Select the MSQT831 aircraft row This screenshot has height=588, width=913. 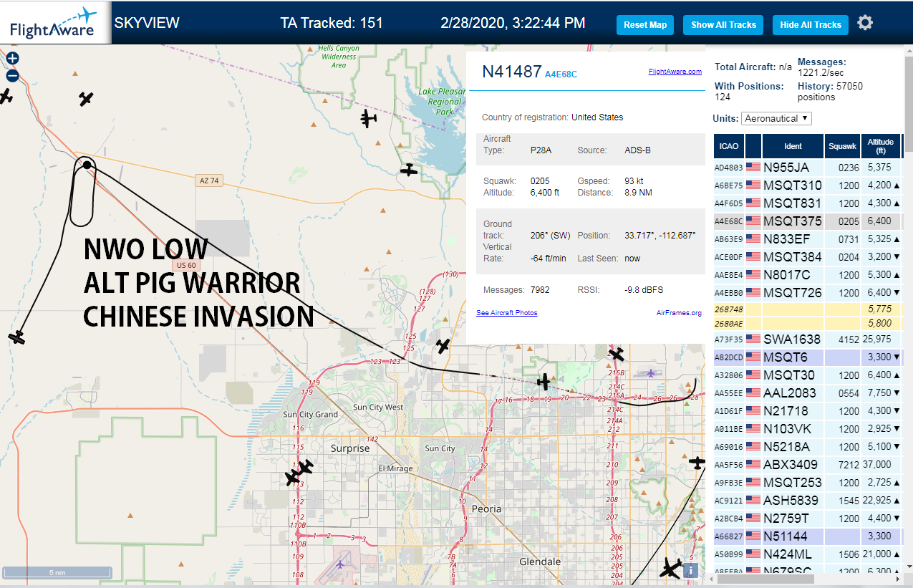807,203
